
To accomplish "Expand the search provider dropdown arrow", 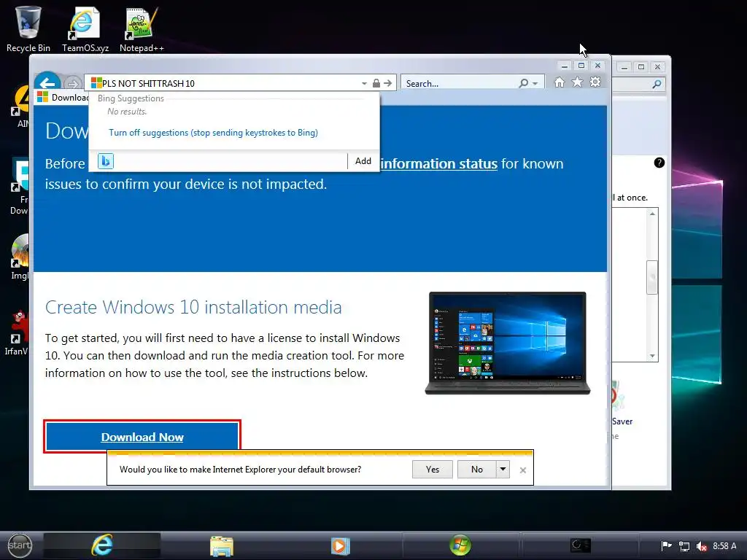I will (535, 84).
